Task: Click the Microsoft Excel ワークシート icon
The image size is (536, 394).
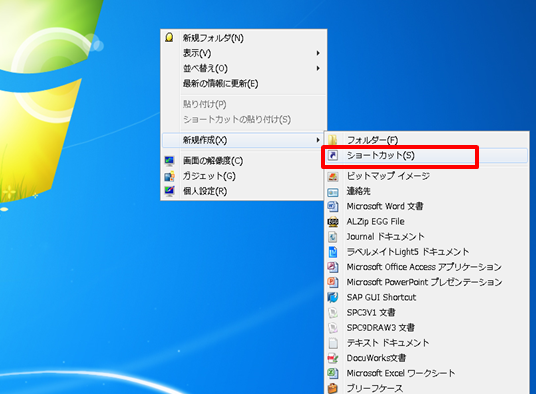Action: 333,373
